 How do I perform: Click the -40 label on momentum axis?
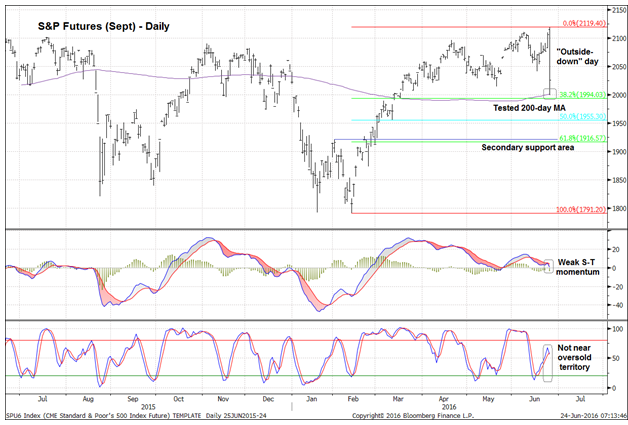618,305
